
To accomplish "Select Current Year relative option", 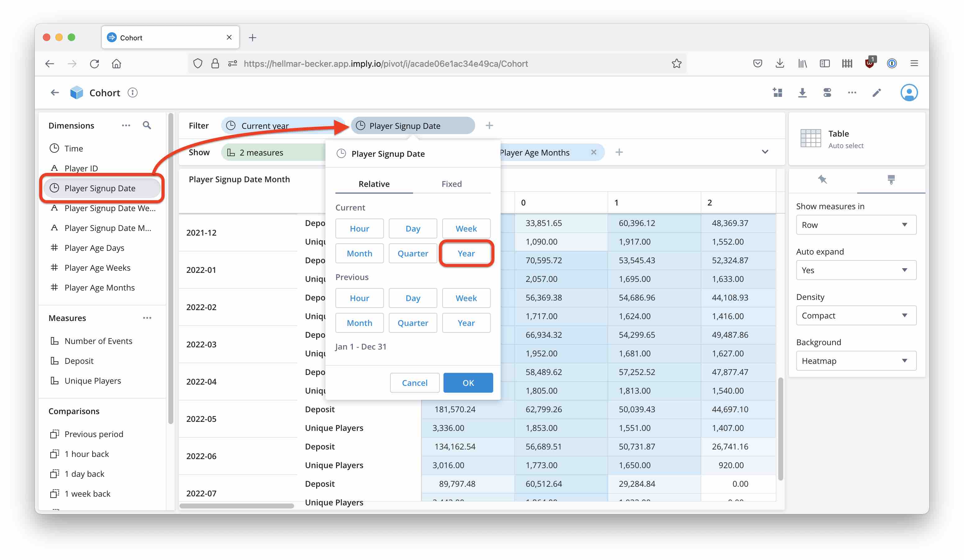I will 466,253.
